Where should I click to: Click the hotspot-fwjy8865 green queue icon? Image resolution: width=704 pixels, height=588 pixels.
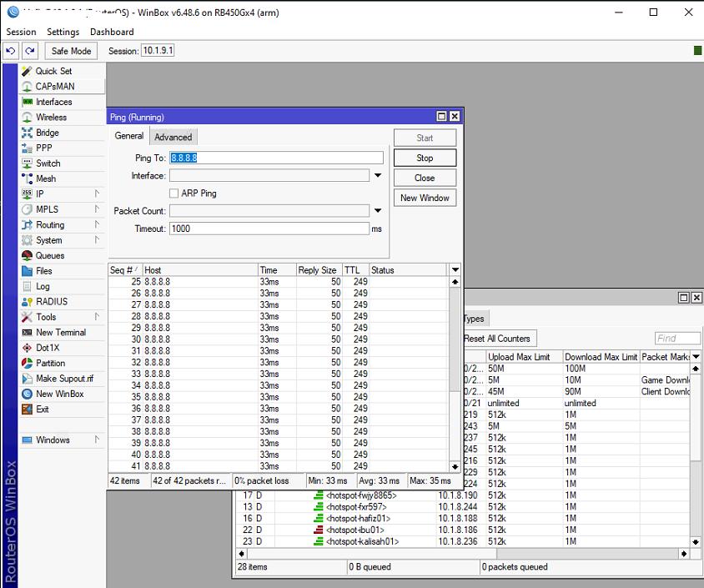[319, 495]
